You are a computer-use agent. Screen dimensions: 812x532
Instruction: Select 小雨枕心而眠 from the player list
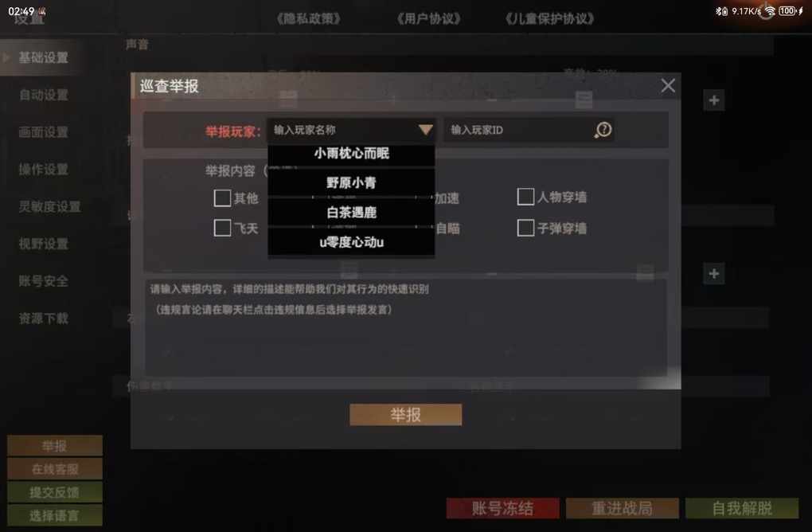point(351,154)
